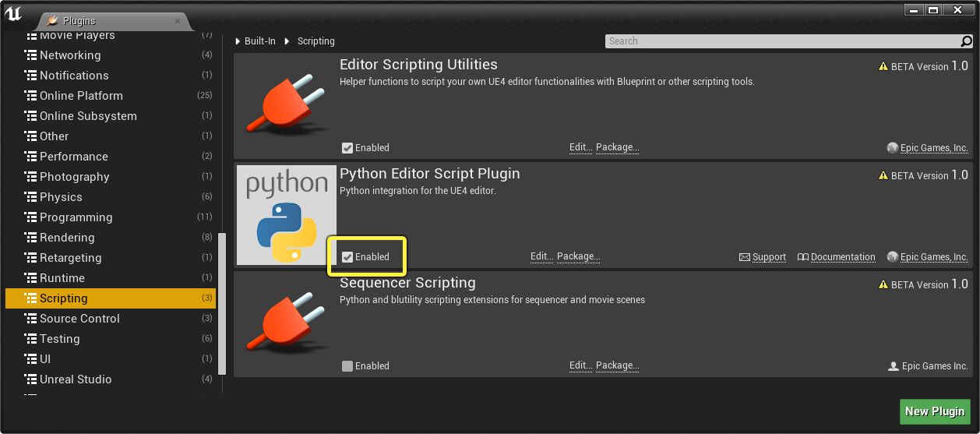Close the Plugins tab
This screenshot has height=434, width=980.
178,21
